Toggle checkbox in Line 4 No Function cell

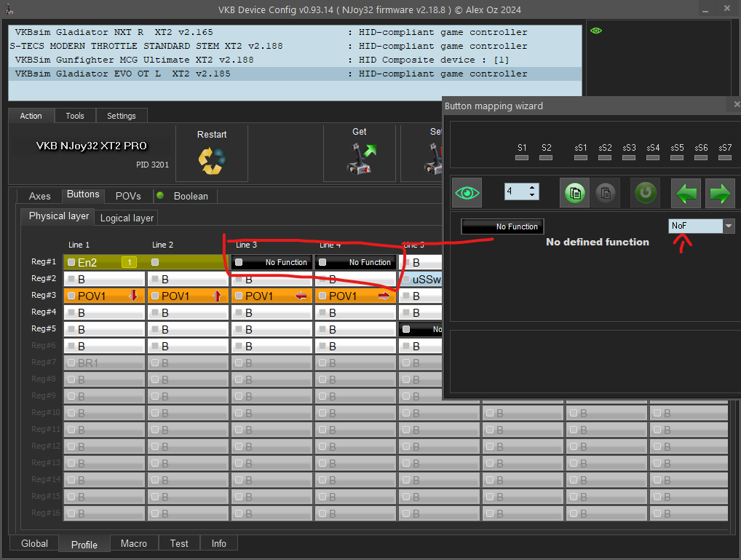pyautogui.click(x=322, y=262)
